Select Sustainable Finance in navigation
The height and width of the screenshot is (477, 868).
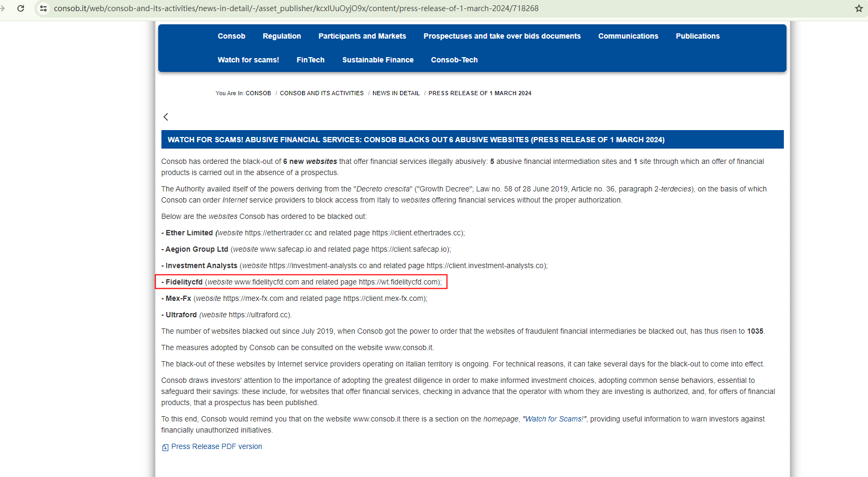point(377,60)
